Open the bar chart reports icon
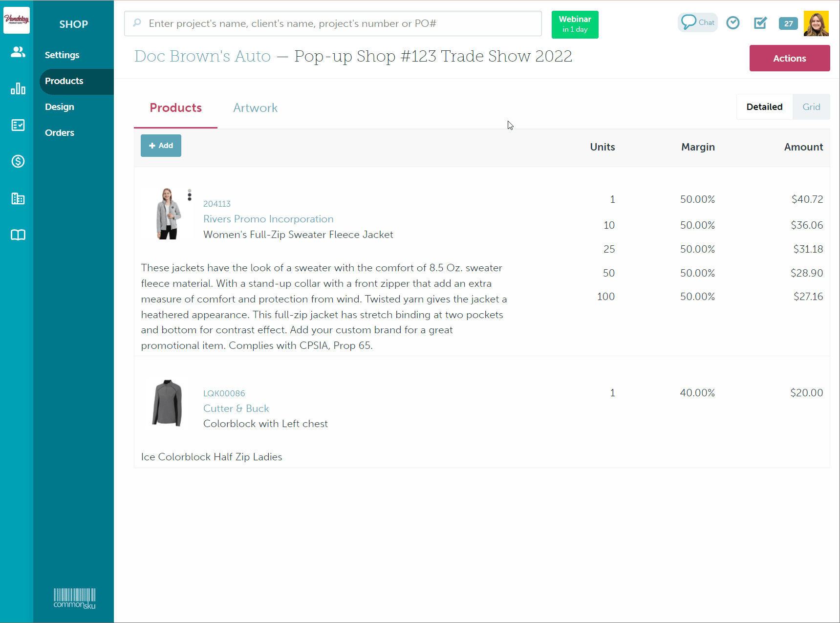This screenshot has height=623, width=840. click(18, 88)
